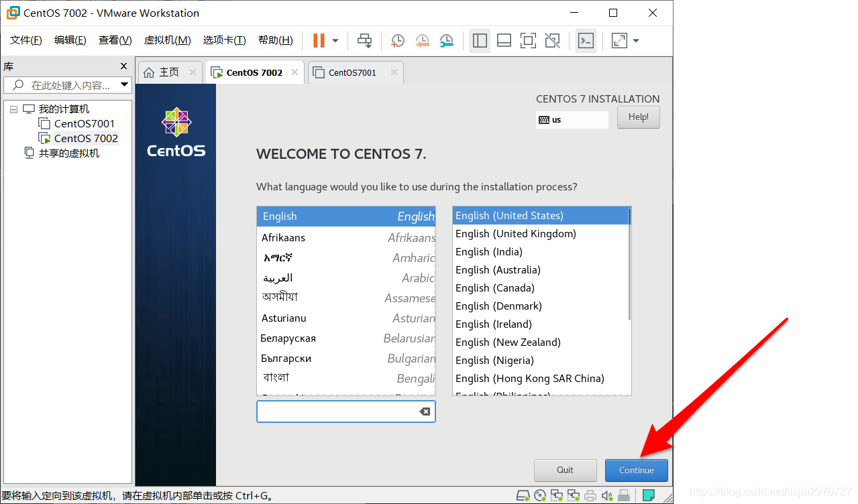Switch to Unity mode icon

point(552,40)
